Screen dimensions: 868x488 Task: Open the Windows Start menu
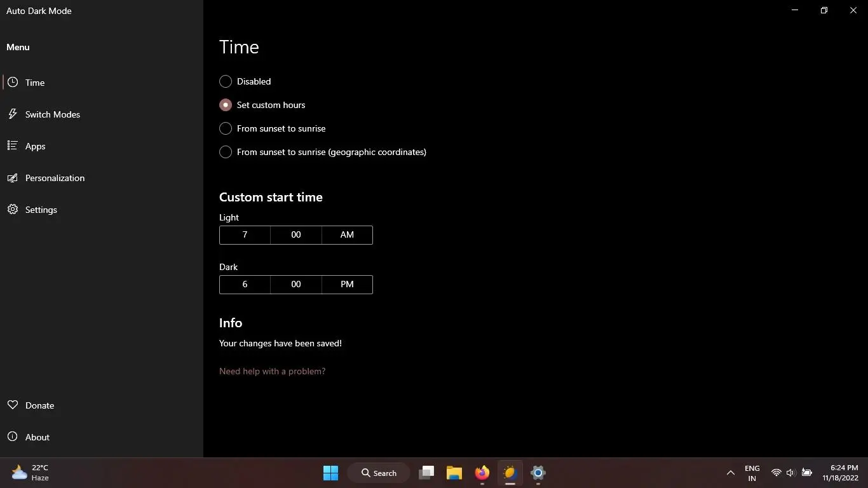coord(331,473)
